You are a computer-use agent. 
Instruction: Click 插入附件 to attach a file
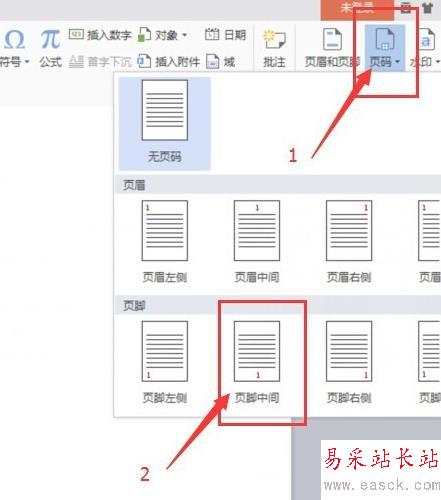pos(169,62)
